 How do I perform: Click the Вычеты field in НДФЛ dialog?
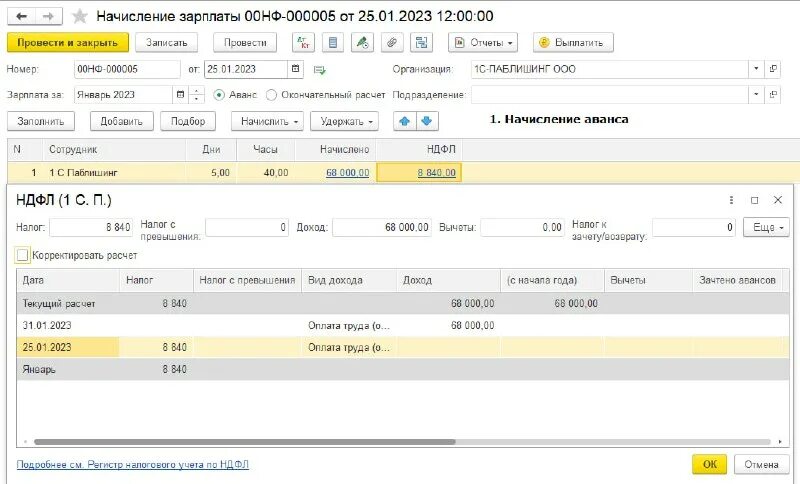click(x=522, y=227)
